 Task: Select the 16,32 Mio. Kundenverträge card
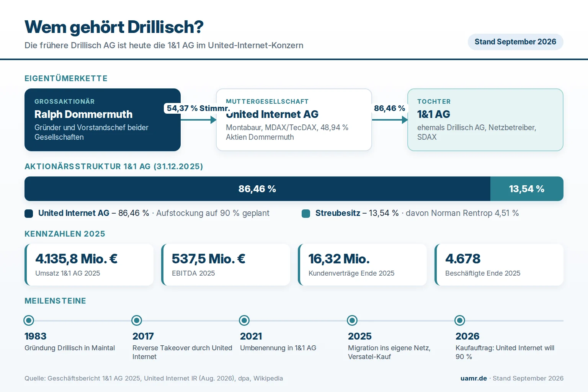[363, 265]
